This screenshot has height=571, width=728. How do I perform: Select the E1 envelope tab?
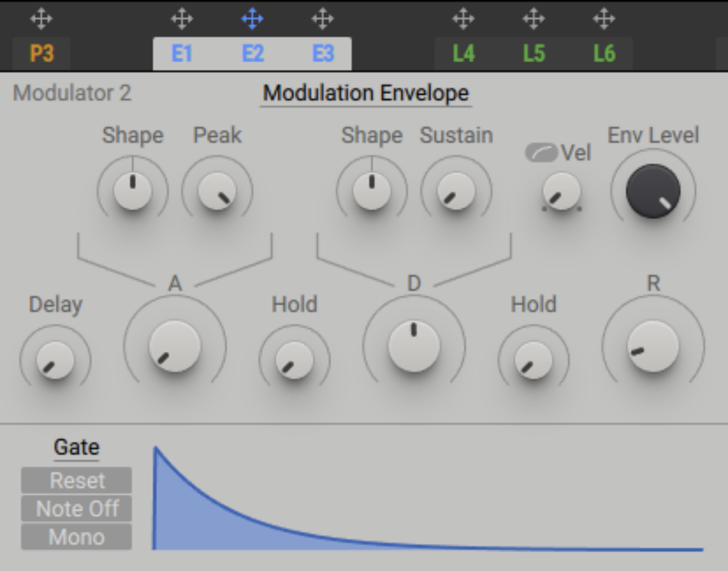(182, 54)
